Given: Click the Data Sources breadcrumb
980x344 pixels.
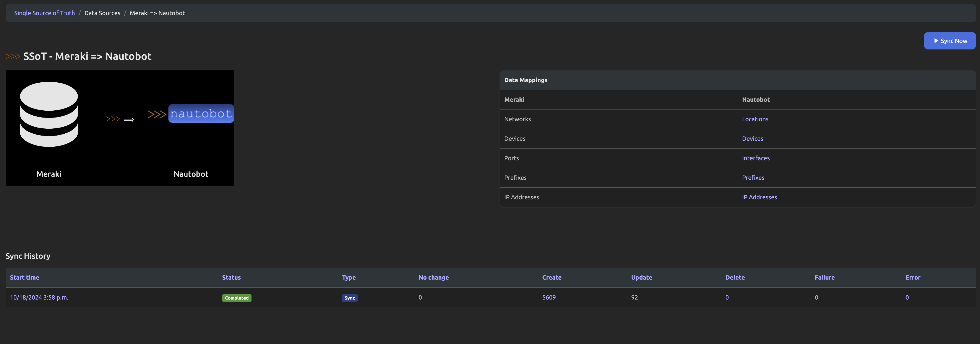Looking at the screenshot, I should point(102,13).
